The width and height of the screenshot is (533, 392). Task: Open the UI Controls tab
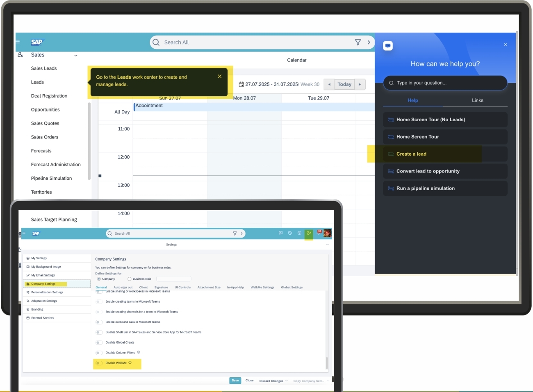pos(183,288)
